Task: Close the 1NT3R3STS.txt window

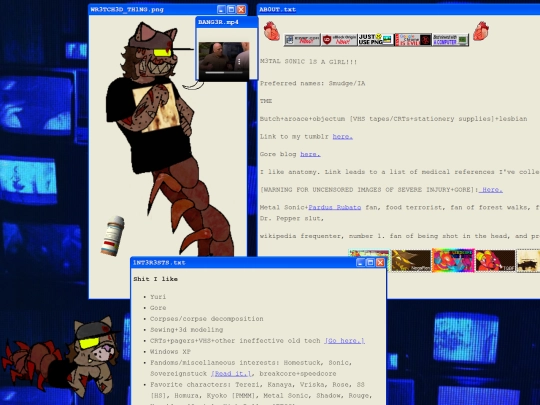Action: click(x=381, y=262)
